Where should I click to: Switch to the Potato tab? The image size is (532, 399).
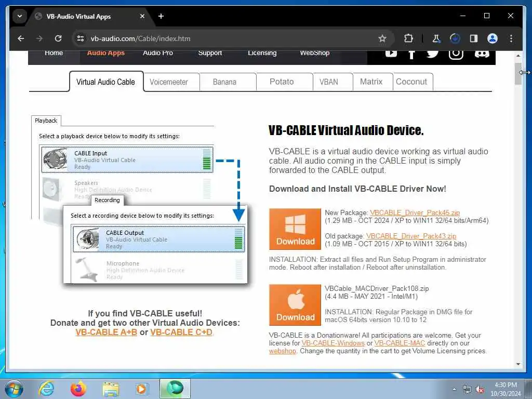284,82
